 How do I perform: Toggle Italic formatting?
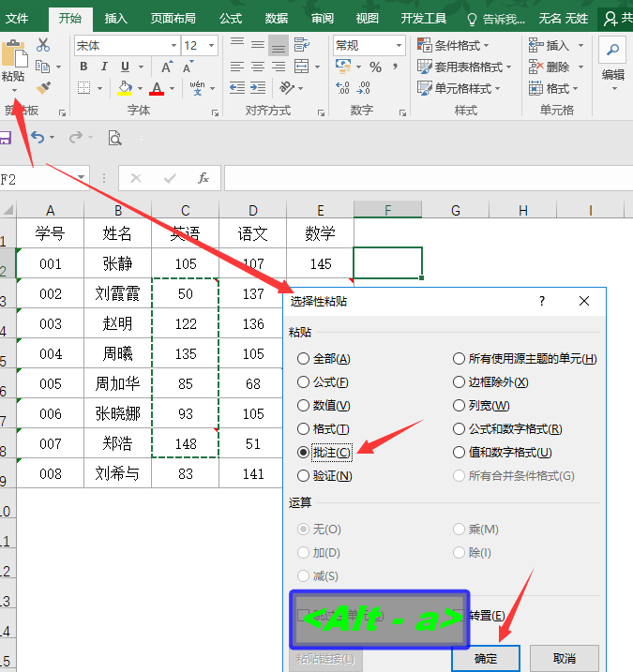coord(104,67)
